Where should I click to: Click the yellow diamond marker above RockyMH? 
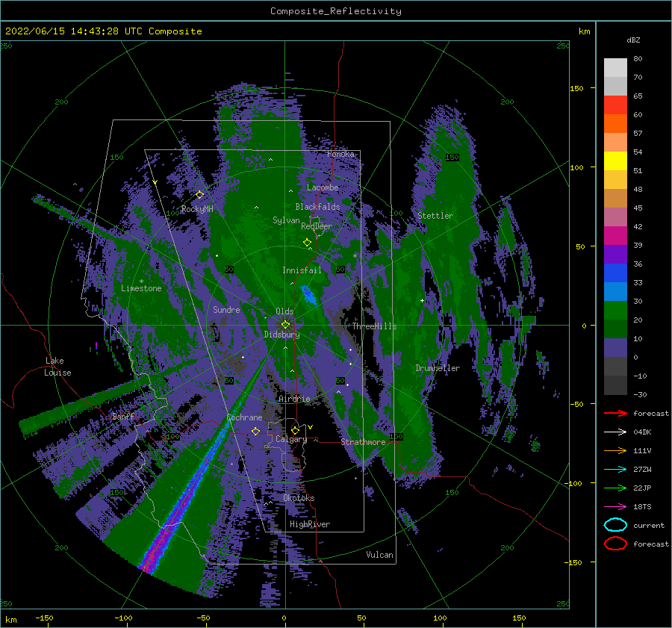[x=199, y=195]
